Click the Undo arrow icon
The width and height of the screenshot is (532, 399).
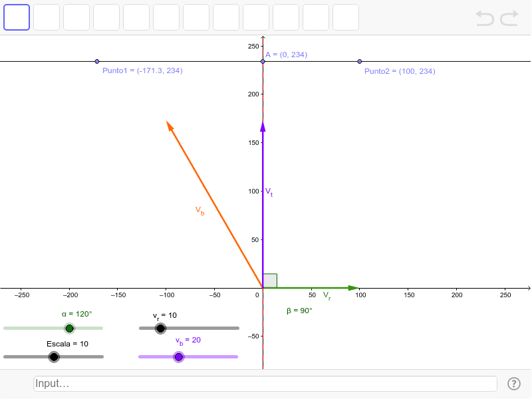[x=485, y=19]
